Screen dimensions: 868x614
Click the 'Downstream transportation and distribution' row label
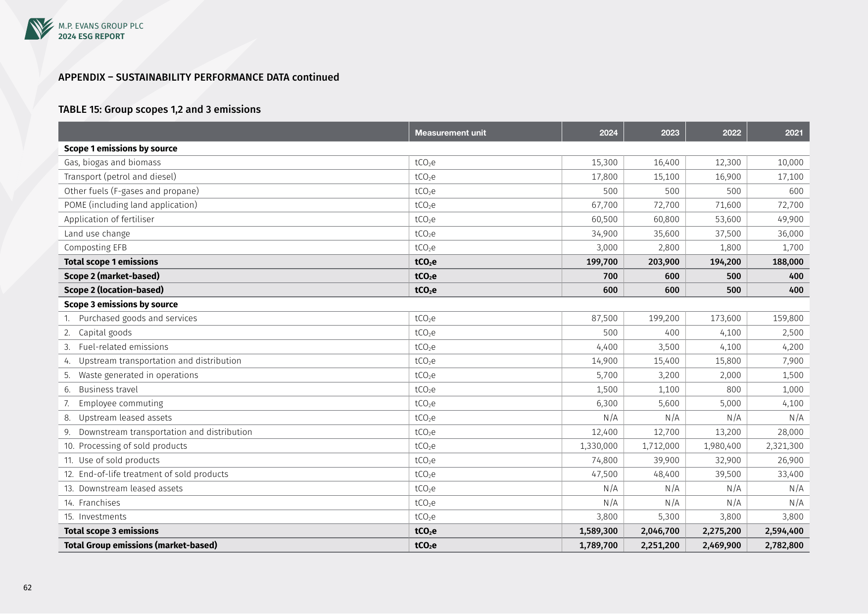pyautogui.click(x=165, y=432)
